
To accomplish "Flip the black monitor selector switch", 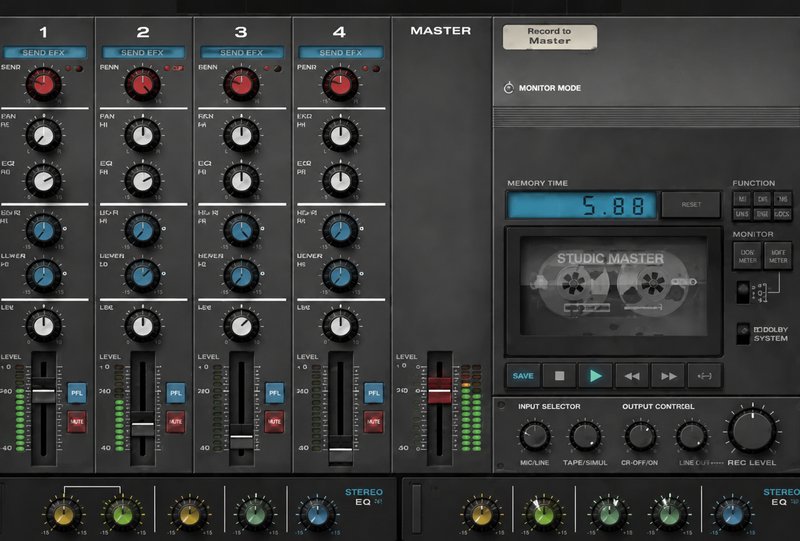I will [x=743, y=291].
